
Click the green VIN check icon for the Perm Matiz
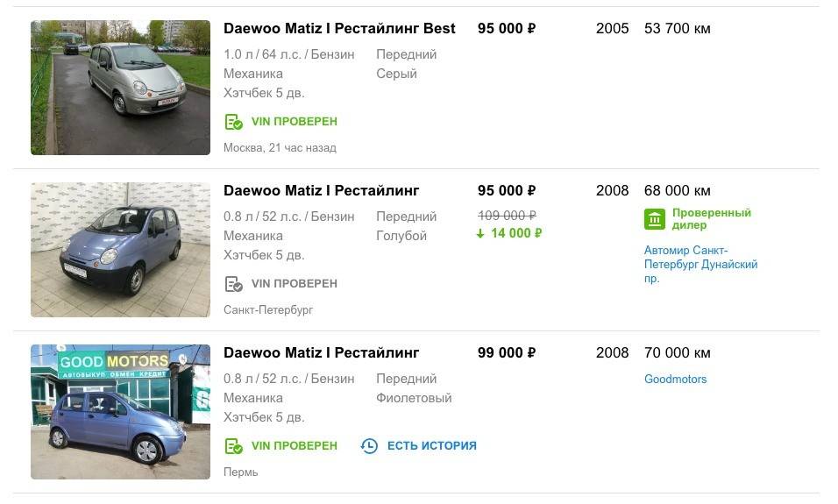pos(233,446)
